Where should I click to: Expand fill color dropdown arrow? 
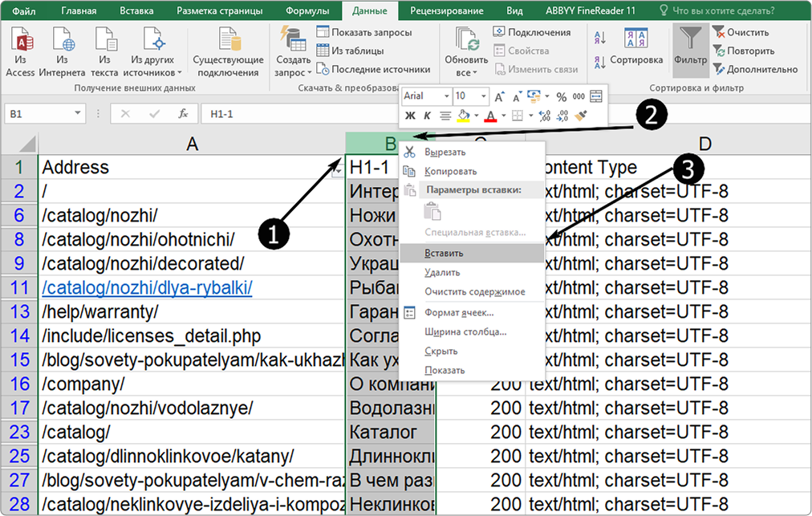coord(476,116)
